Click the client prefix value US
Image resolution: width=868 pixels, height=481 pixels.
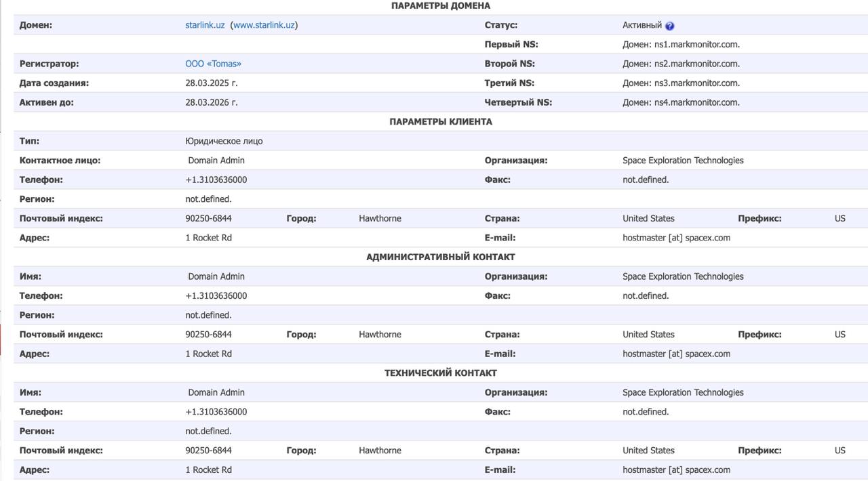pyautogui.click(x=840, y=218)
